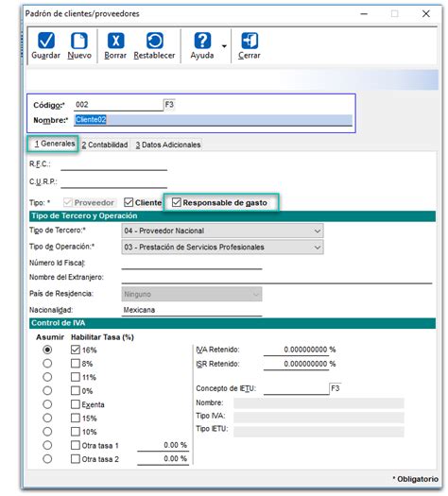Screen dimensions: 448x496
Task: Enable the 10% rate checkbox
Action: [x=76, y=432]
